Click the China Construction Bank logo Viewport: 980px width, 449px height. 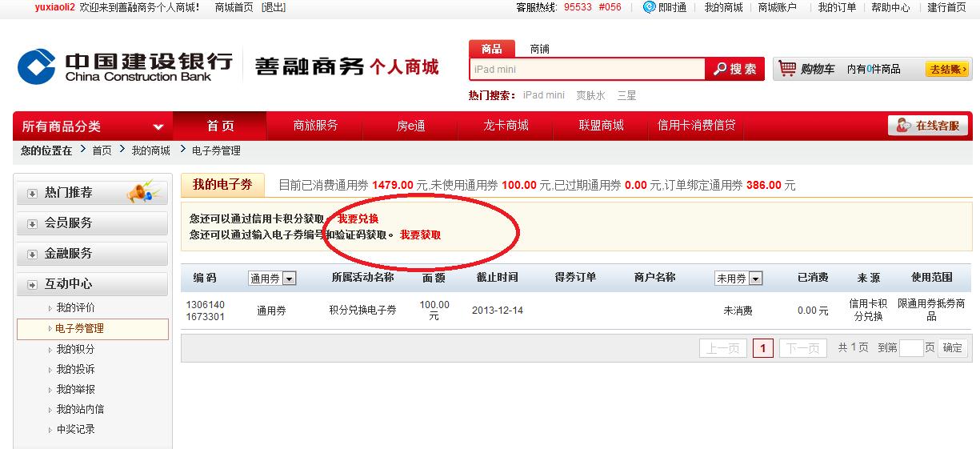coord(125,66)
